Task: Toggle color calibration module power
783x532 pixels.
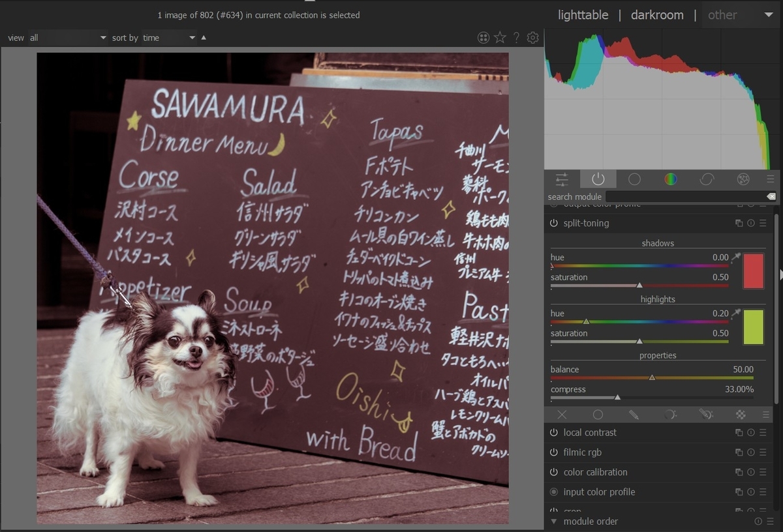Action: (554, 472)
